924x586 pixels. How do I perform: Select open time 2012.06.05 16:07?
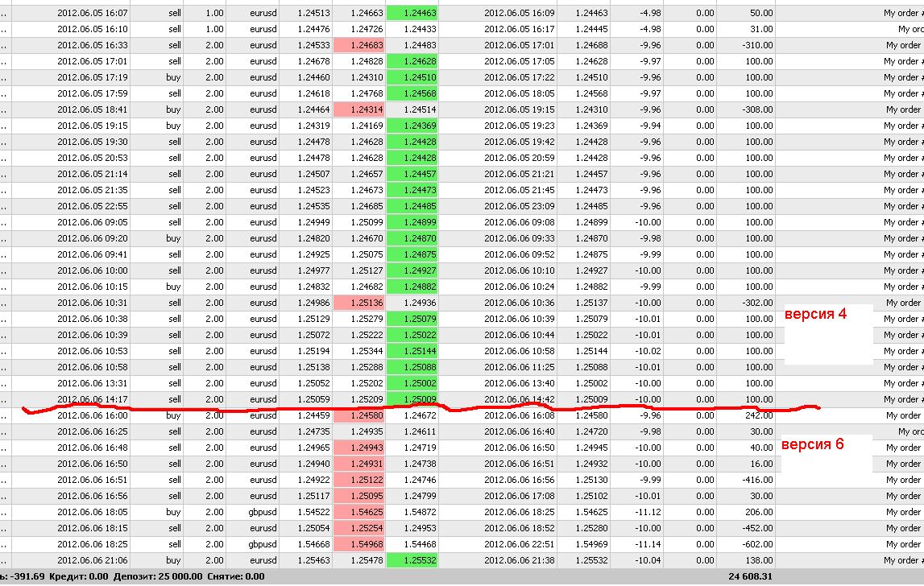[x=93, y=13]
